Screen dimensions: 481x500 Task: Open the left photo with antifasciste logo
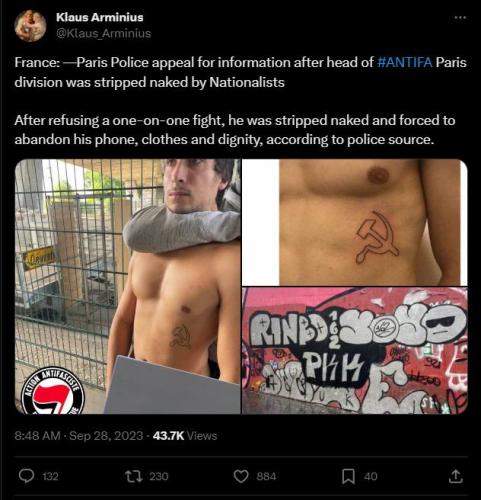[128, 287]
